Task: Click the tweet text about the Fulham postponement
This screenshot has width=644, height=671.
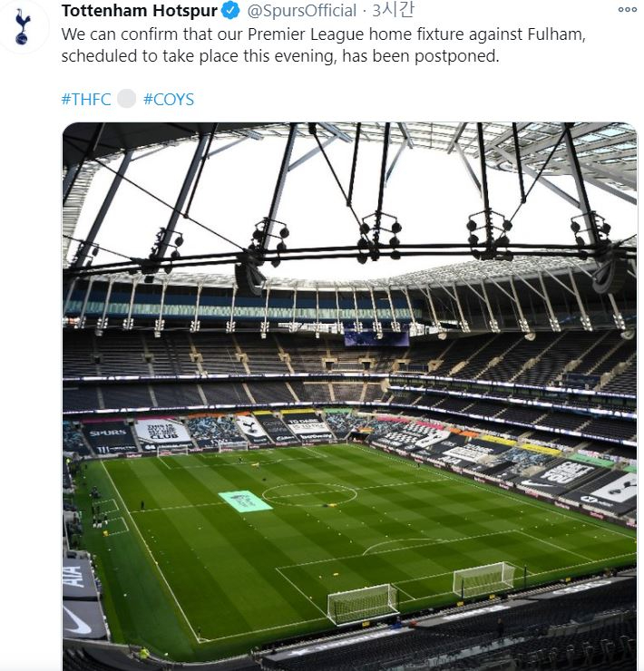Action: (x=323, y=45)
